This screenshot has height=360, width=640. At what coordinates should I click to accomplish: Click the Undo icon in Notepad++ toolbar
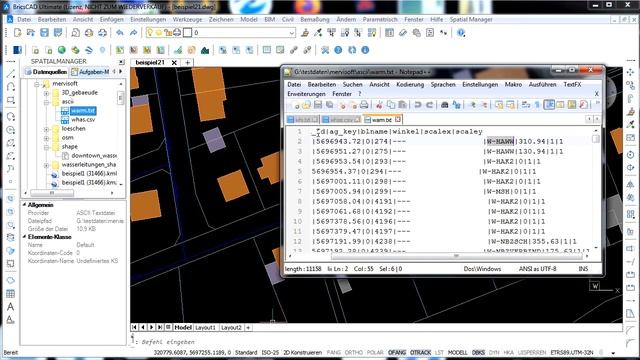418,105
